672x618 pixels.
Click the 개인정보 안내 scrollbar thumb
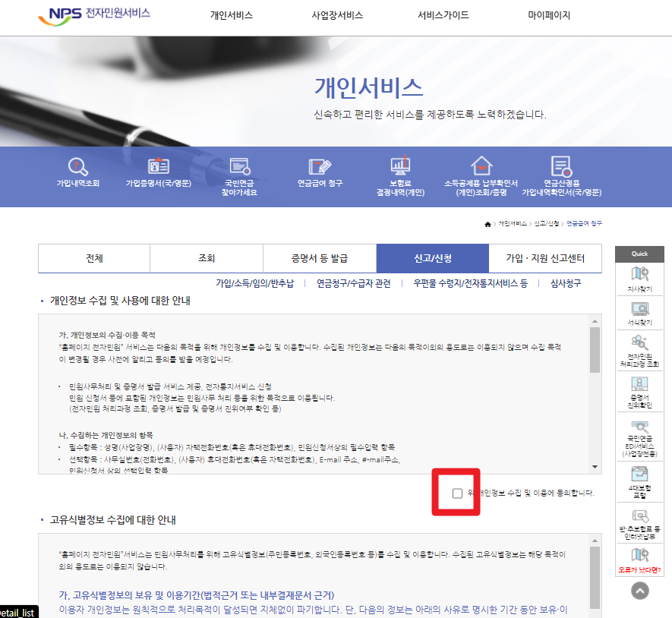[595, 350]
